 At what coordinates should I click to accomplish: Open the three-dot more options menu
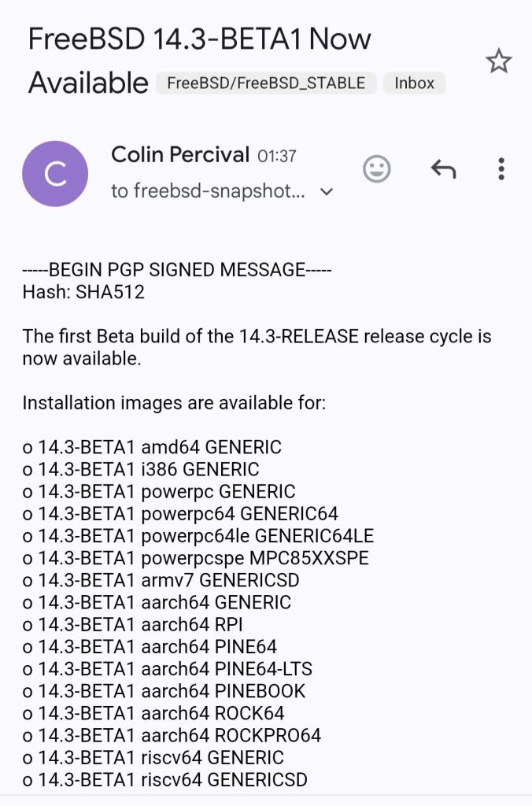pyautogui.click(x=501, y=168)
